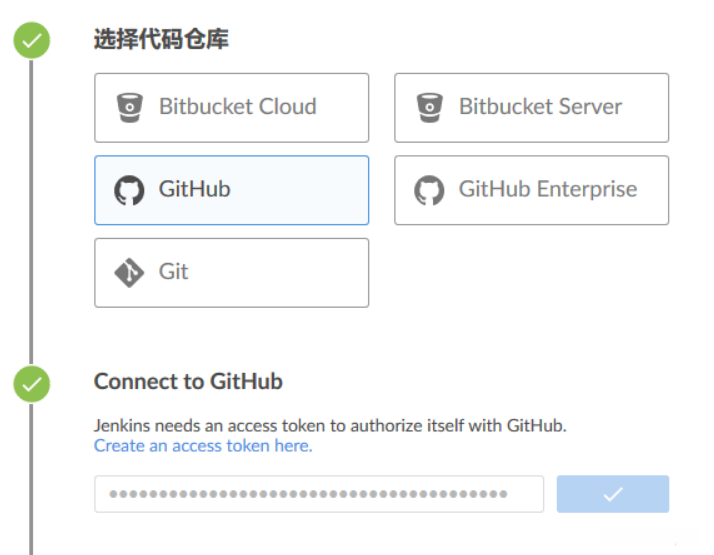Pick the "Git" repository label text
Screen dimensions: 714x555
(x=173, y=272)
